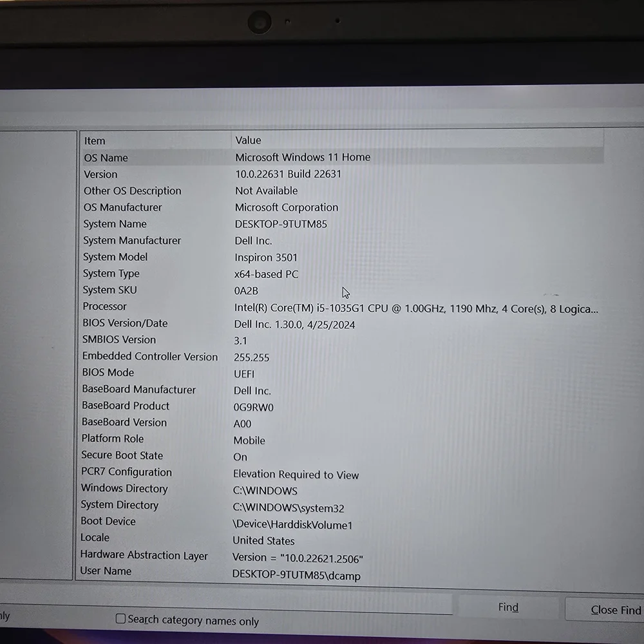Select the BaseBoard Product row label
The width and height of the screenshot is (644, 644).
[x=126, y=405]
